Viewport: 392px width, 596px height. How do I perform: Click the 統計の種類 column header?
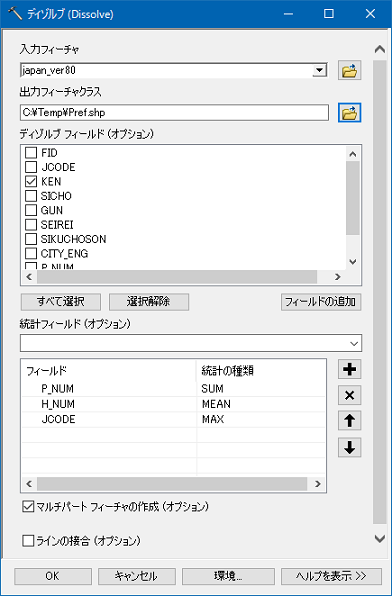tap(261, 371)
